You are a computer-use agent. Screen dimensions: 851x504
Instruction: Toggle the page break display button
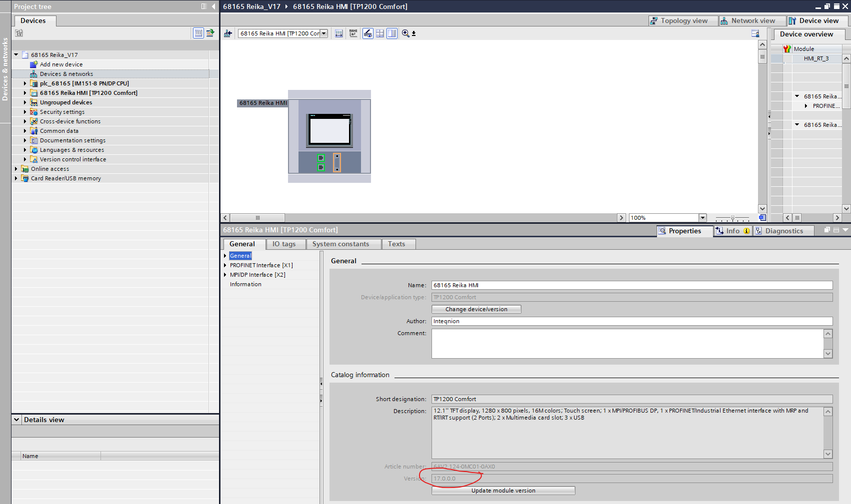(x=380, y=33)
